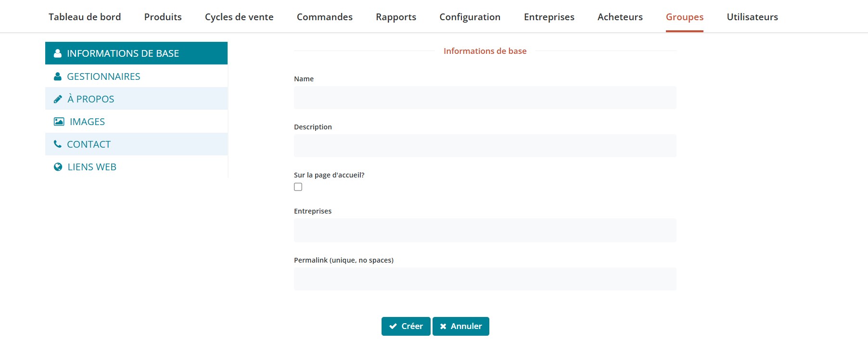
Task: Click the phone icon next to Contact
Action: click(58, 144)
